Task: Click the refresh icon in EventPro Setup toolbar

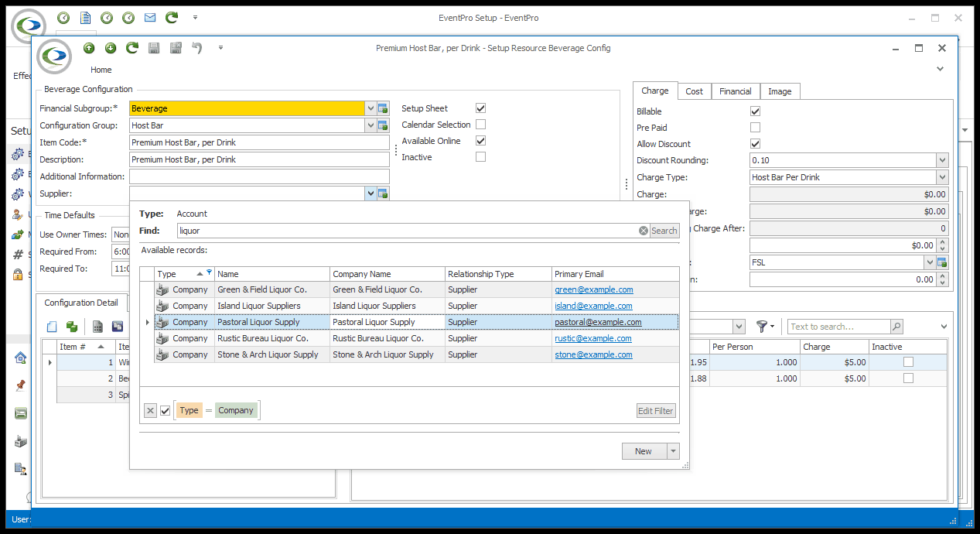Action: pos(171,17)
